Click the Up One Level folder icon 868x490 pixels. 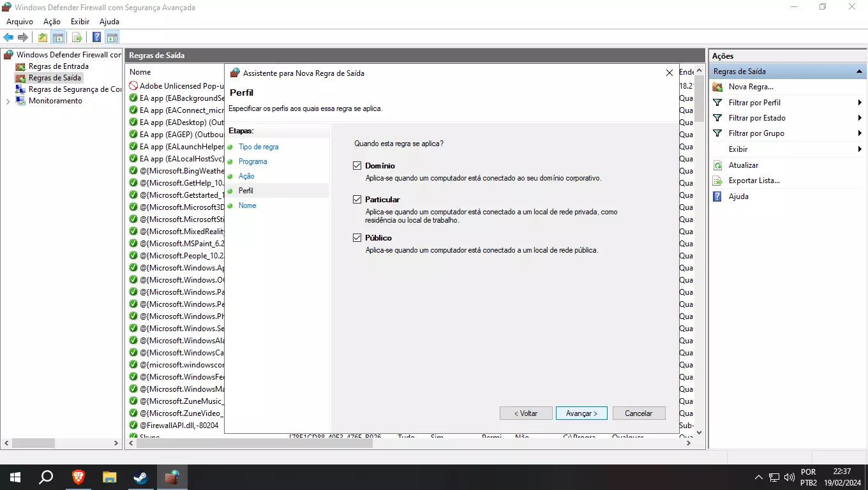tap(42, 37)
